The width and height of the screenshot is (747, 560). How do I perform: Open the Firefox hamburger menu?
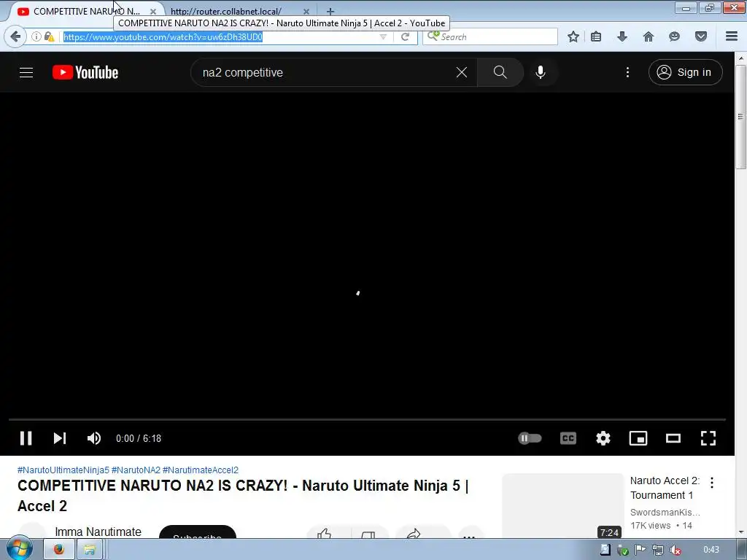(x=731, y=36)
